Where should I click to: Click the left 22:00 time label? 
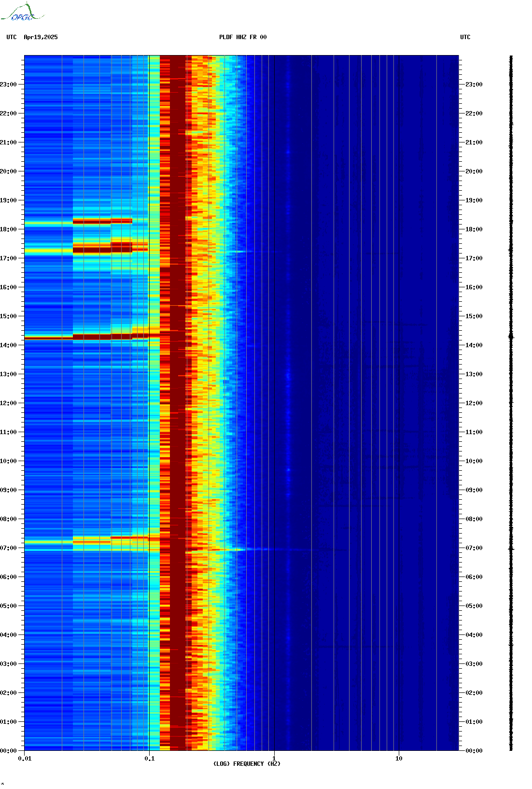8,113
